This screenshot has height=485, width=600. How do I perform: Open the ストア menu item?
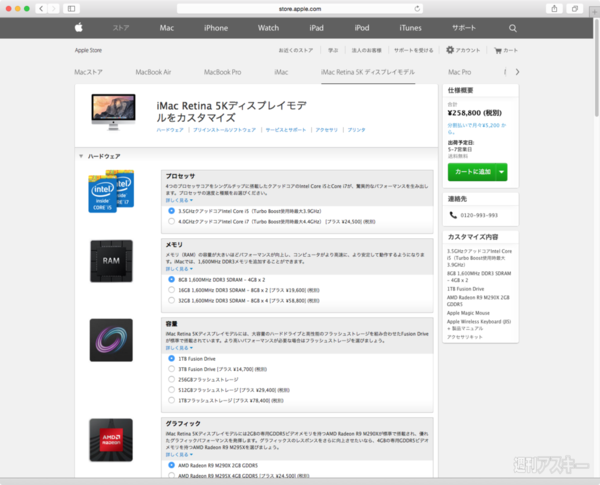[121, 28]
